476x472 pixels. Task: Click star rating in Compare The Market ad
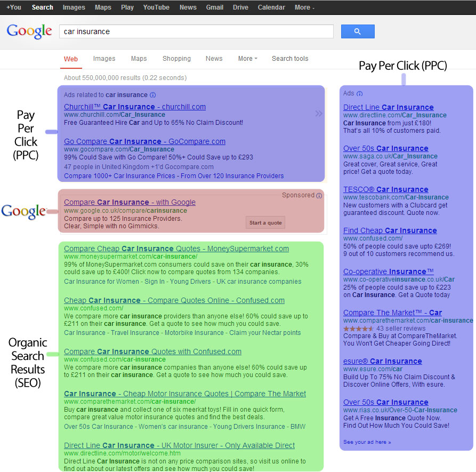[359, 329]
